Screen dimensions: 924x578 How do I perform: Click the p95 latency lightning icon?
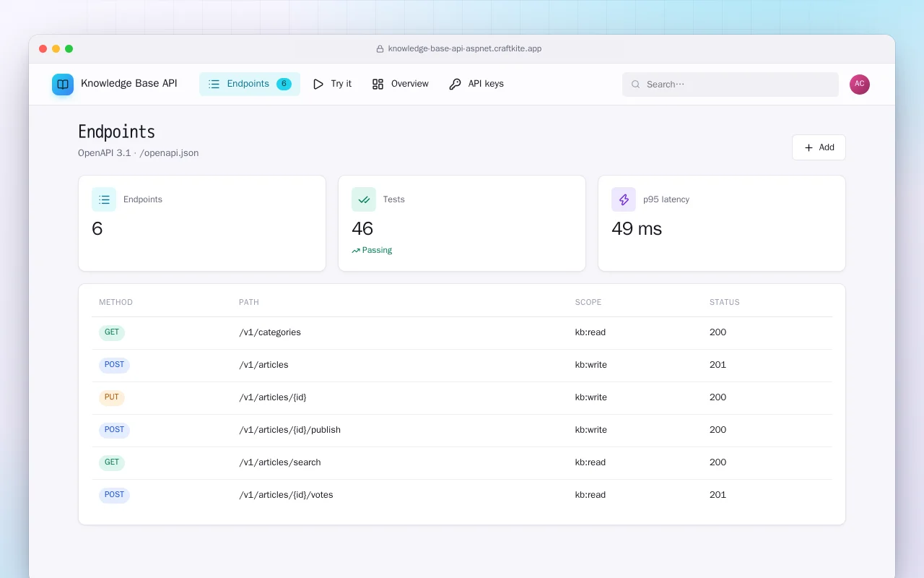click(624, 199)
